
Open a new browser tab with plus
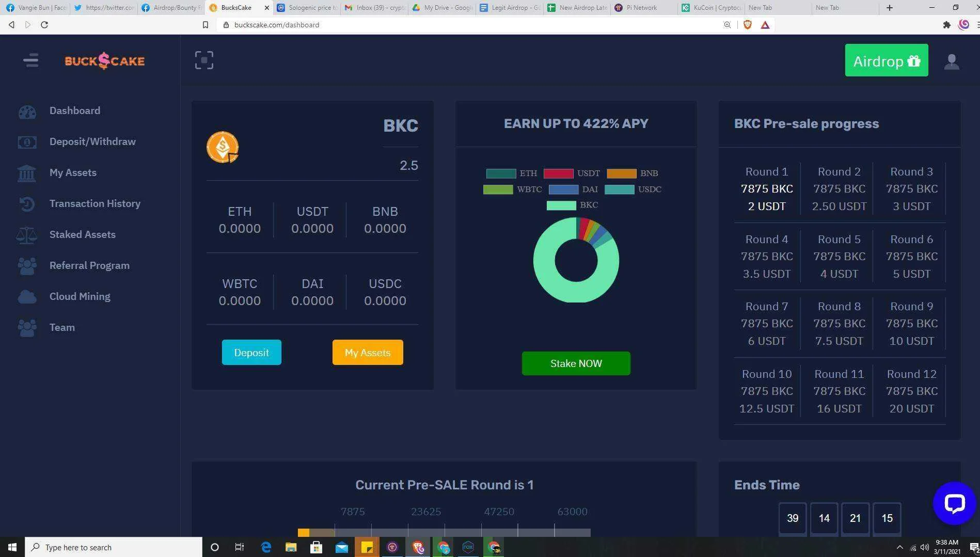[x=889, y=8]
